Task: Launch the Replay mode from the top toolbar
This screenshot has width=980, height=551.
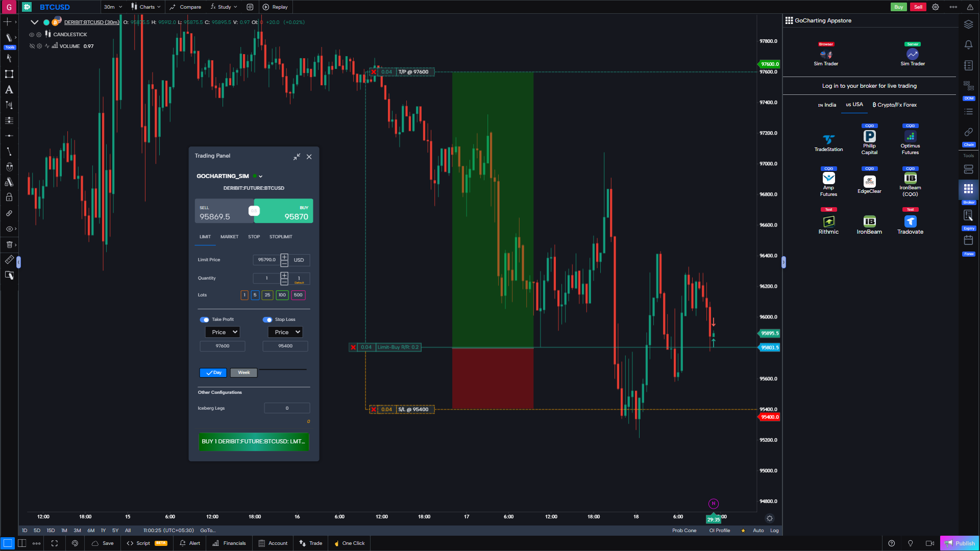Action: (275, 7)
